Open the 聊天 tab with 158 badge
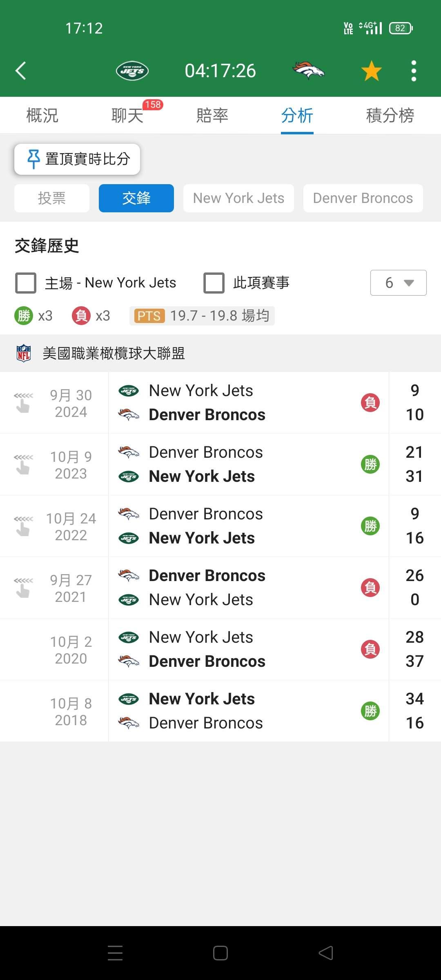The image size is (441, 980). 127,116
